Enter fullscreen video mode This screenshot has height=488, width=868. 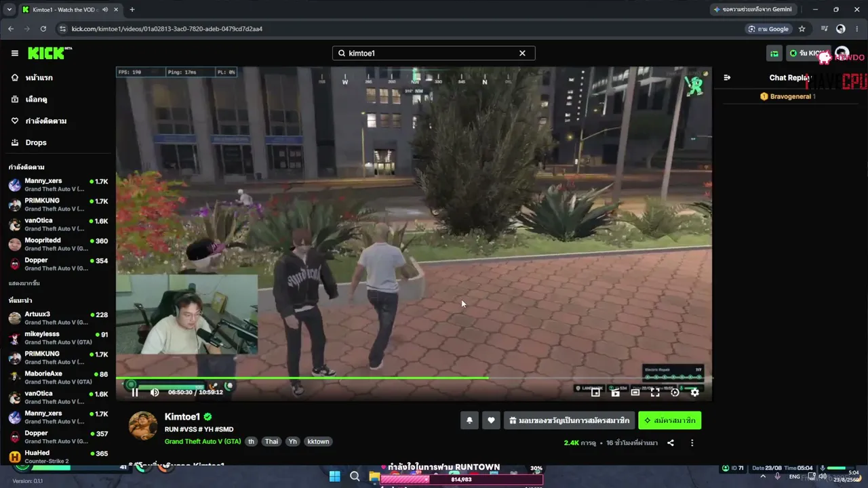(x=655, y=392)
